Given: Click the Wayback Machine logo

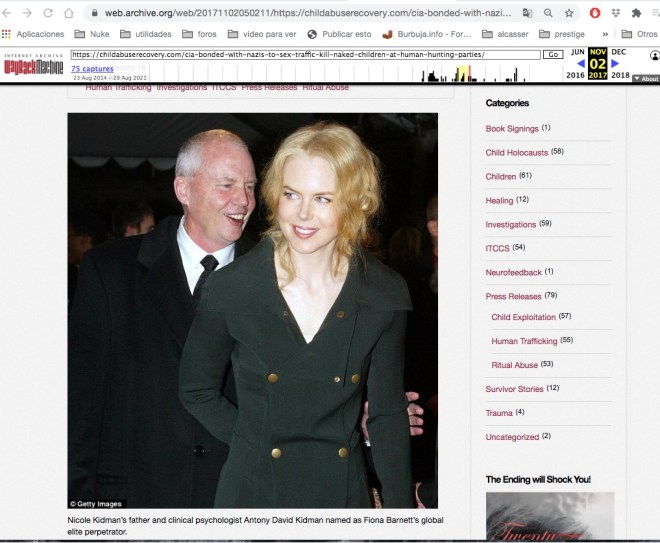Looking at the screenshot, I should (34, 65).
